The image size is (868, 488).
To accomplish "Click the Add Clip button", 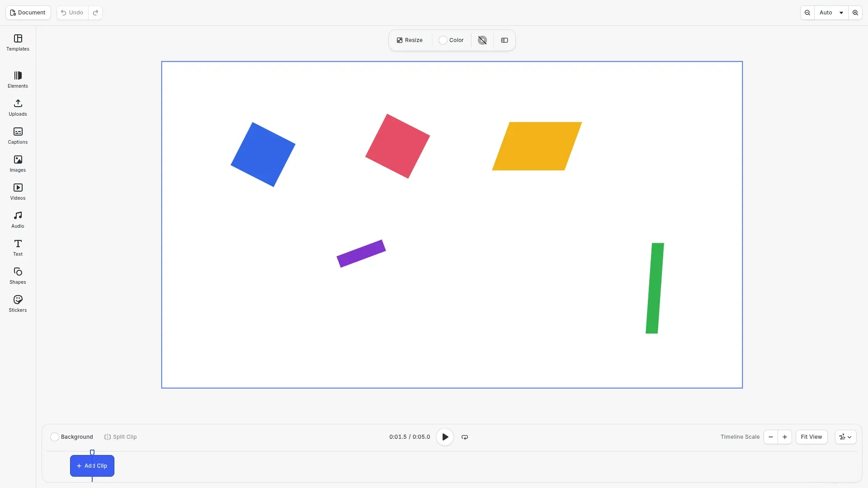I will pos(92,466).
